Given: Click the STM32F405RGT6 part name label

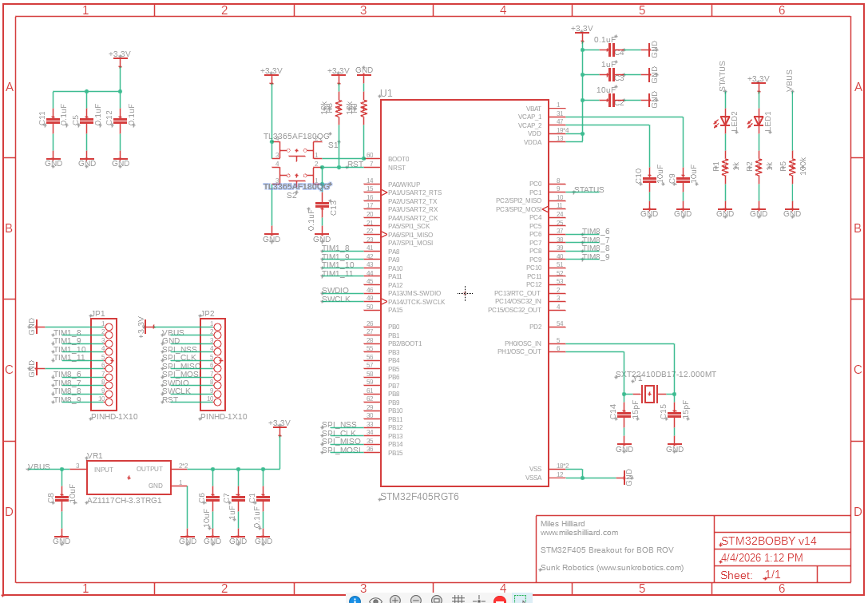Looking at the screenshot, I should (419, 497).
